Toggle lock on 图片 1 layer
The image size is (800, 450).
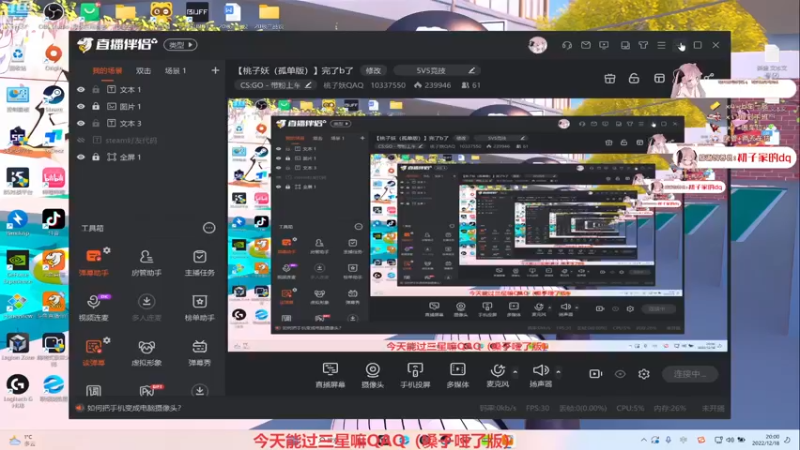coord(96,106)
